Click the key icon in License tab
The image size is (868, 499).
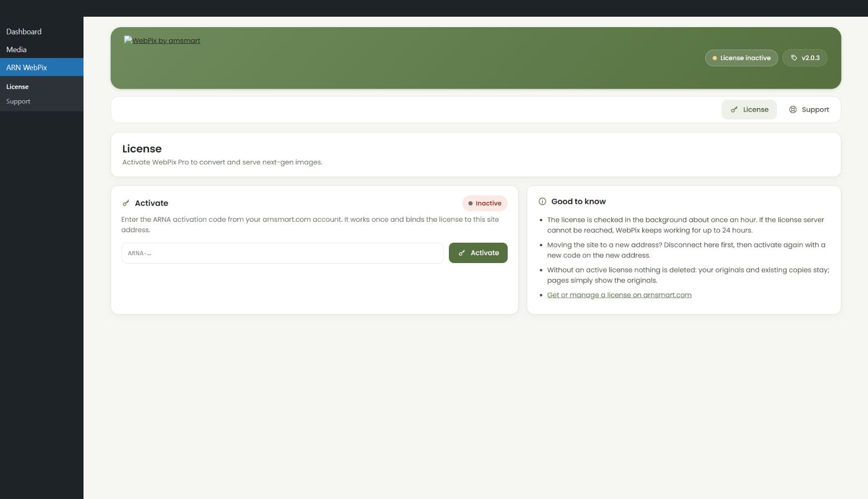[x=734, y=110]
